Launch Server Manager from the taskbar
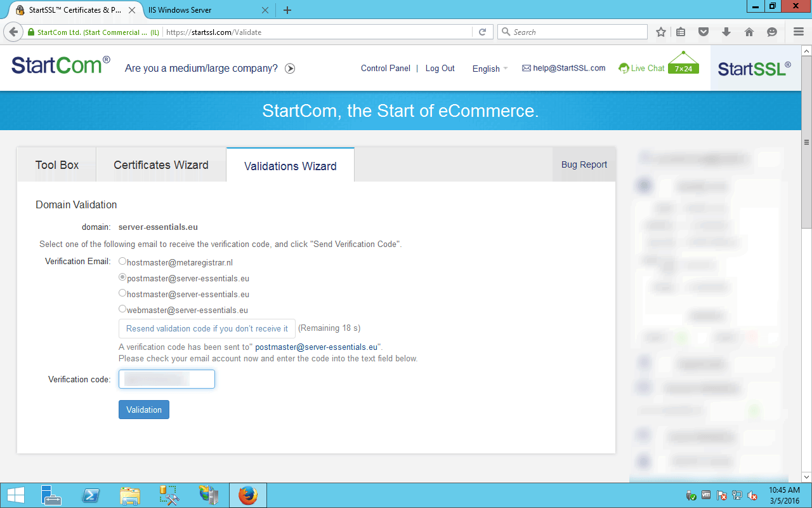 click(51, 495)
